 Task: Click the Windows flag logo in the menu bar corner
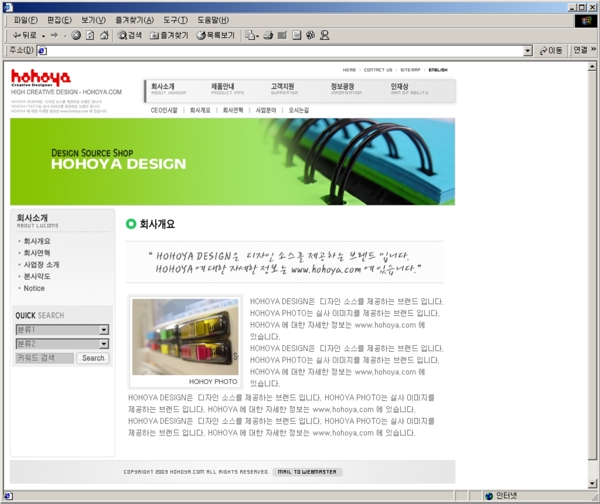[x=586, y=21]
